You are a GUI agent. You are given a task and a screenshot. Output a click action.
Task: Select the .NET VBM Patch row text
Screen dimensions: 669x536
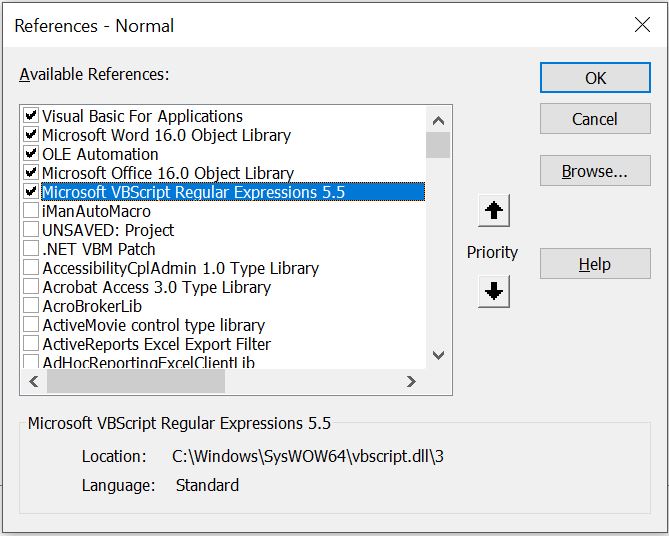[x=99, y=249]
